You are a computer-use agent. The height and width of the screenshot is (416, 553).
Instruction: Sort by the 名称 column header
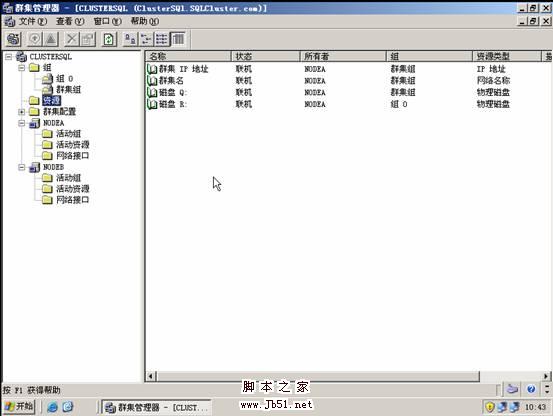pyautogui.click(x=188, y=56)
